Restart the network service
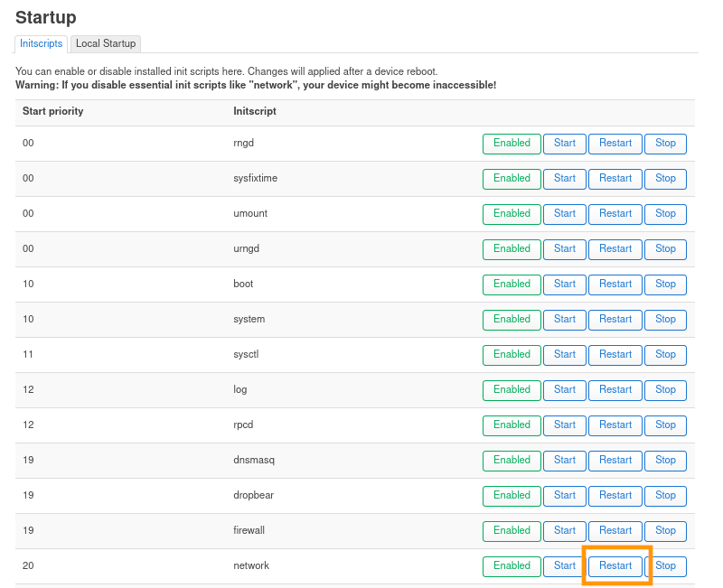Image resolution: width=723 pixels, height=588 pixels. [x=615, y=566]
